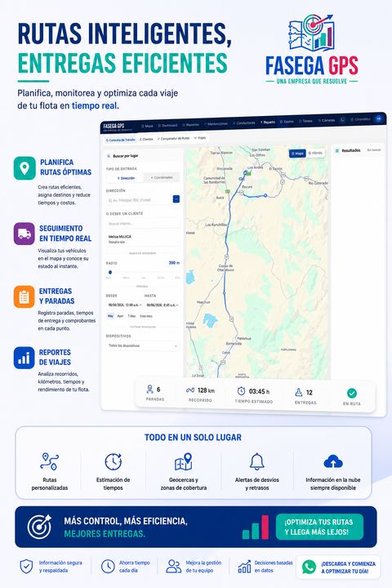Click the FASEGA GPS poster logo
The width and height of the screenshot is (392, 588).
point(312,49)
